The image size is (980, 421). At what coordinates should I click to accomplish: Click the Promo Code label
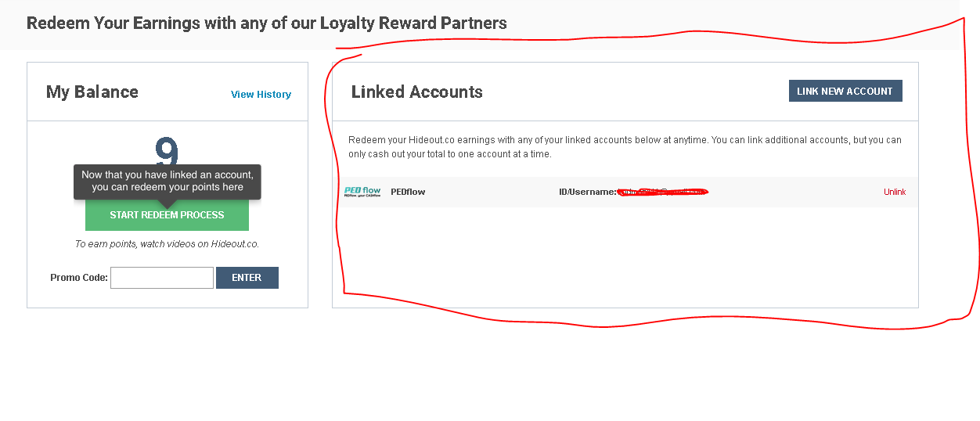(x=79, y=278)
